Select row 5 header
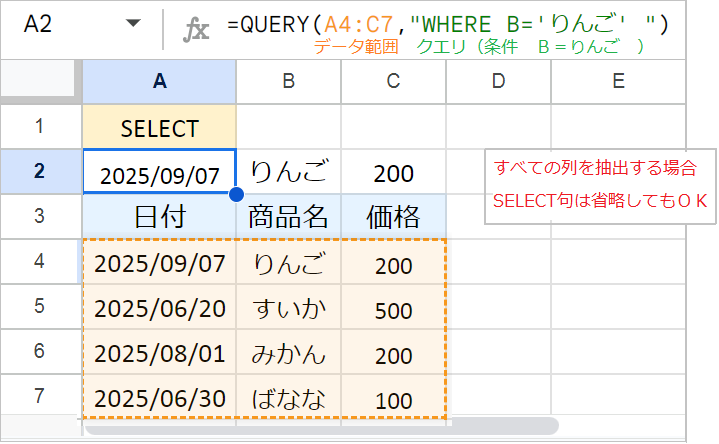Viewport: 719px width, 444px height. [40, 306]
